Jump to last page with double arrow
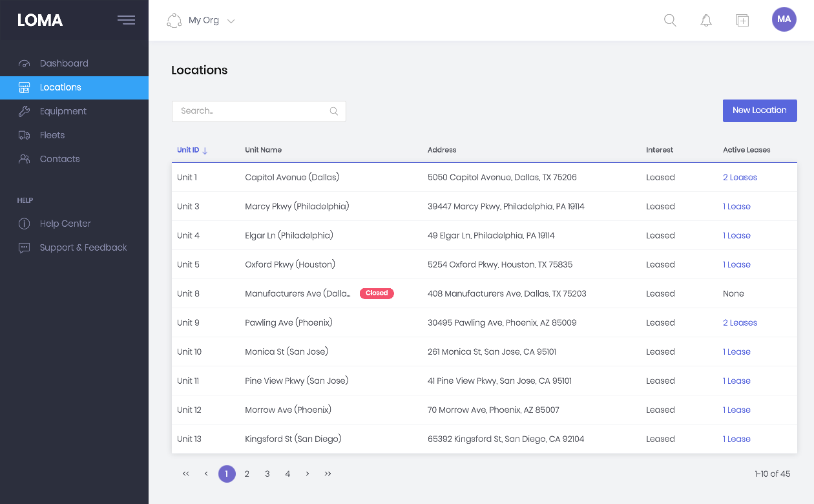Image resolution: width=814 pixels, height=504 pixels. pos(328,474)
